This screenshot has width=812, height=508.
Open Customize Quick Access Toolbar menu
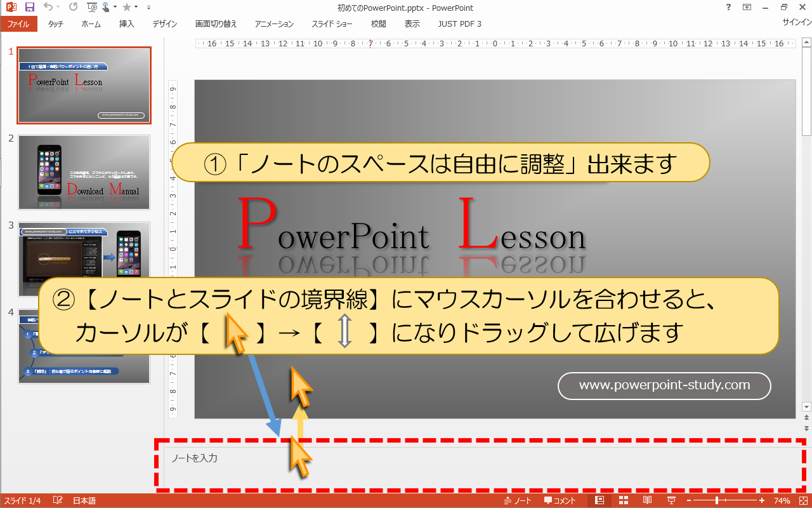148,8
